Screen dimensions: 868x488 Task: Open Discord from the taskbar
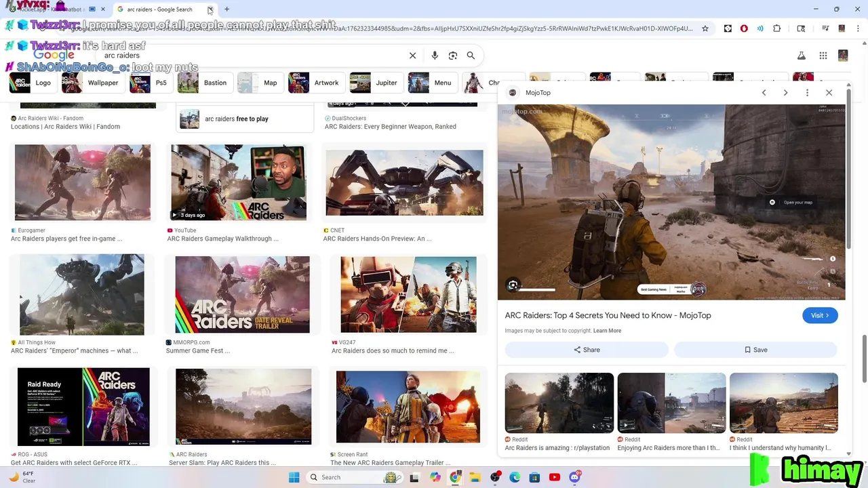point(575,477)
